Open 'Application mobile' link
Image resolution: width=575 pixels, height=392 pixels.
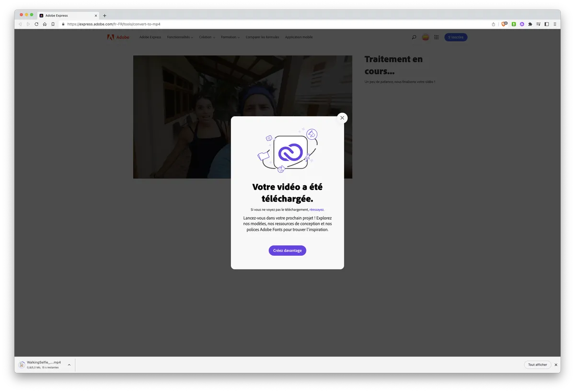(299, 37)
